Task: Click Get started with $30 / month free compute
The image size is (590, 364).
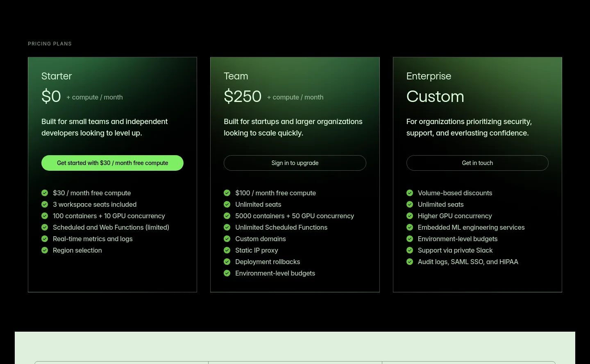Action: (112, 163)
